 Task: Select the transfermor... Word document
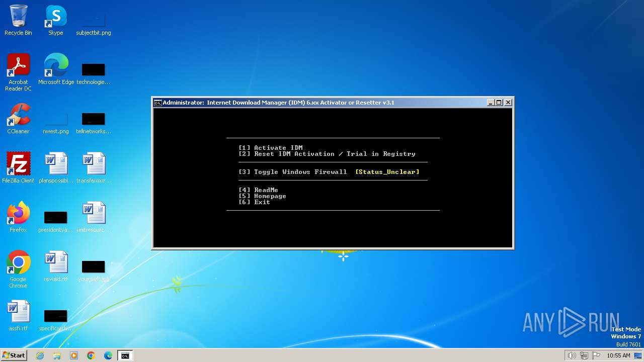tap(94, 168)
